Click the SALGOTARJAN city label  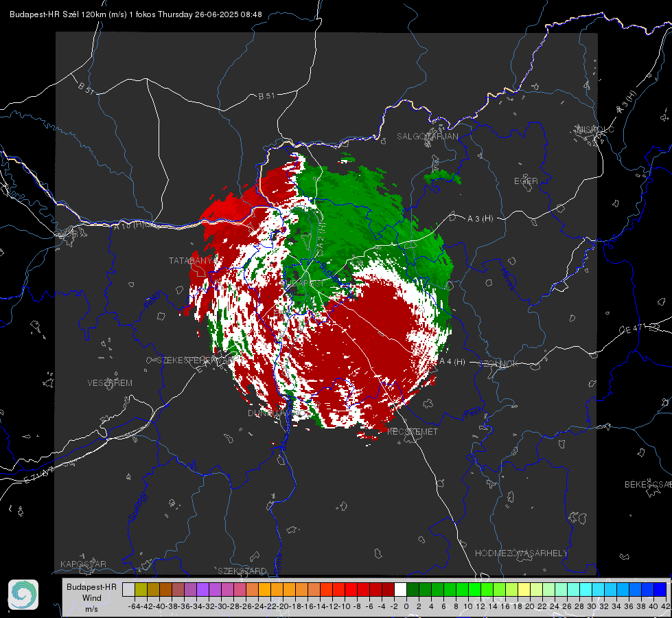[x=427, y=137]
